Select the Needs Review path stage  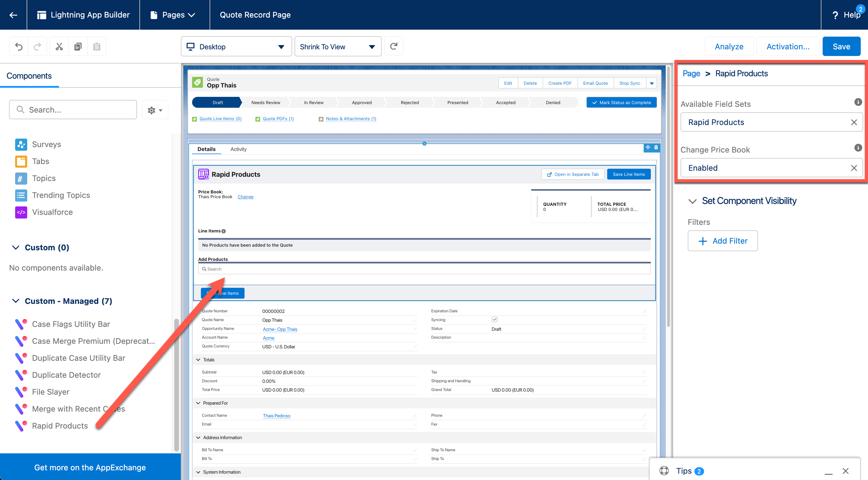[266, 103]
